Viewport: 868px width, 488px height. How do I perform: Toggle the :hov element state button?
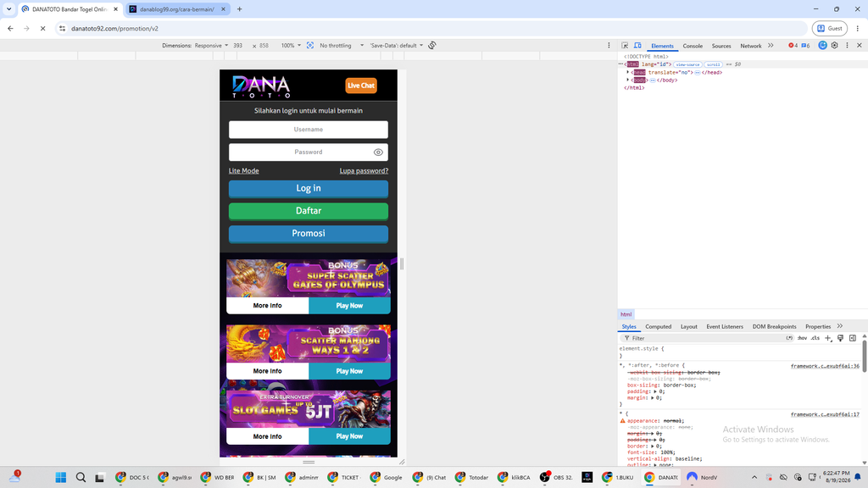coord(802,338)
